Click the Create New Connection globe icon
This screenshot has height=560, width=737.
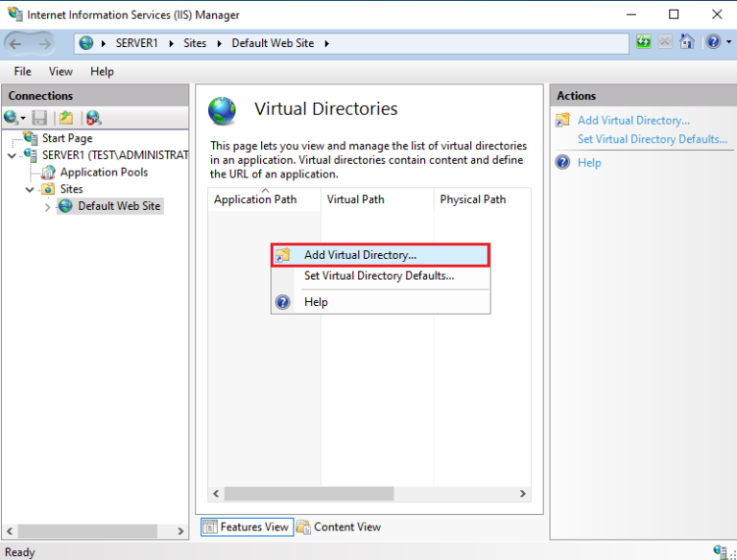pos(12,118)
